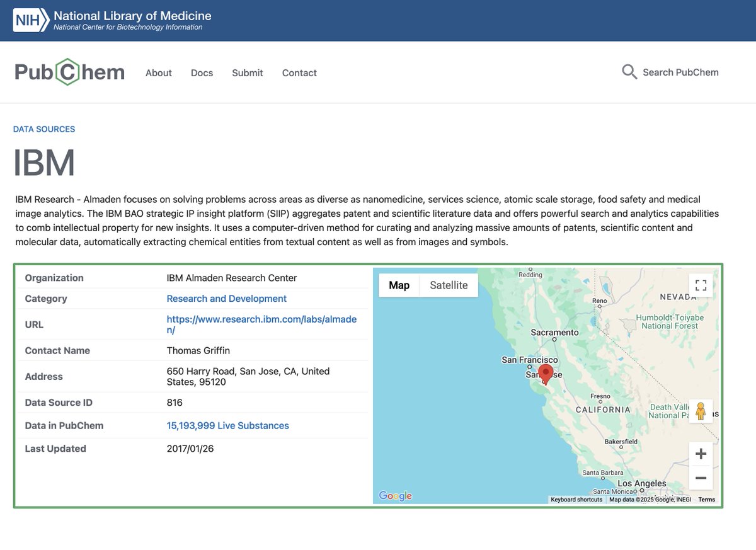This screenshot has height=550, width=756.
Task: Open the IBM Almaden research URL link
Action: pos(261,324)
